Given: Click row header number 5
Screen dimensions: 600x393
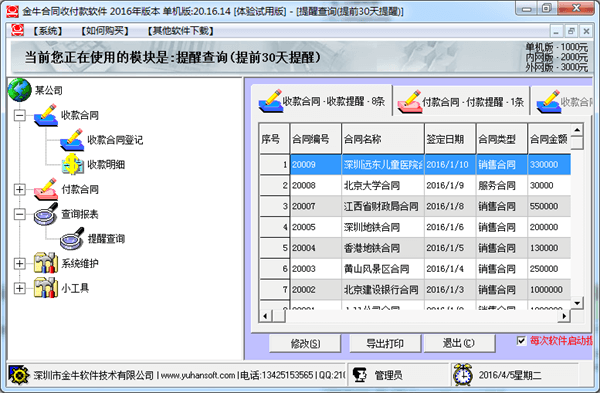Looking at the screenshot, I should click(x=274, y=248).
